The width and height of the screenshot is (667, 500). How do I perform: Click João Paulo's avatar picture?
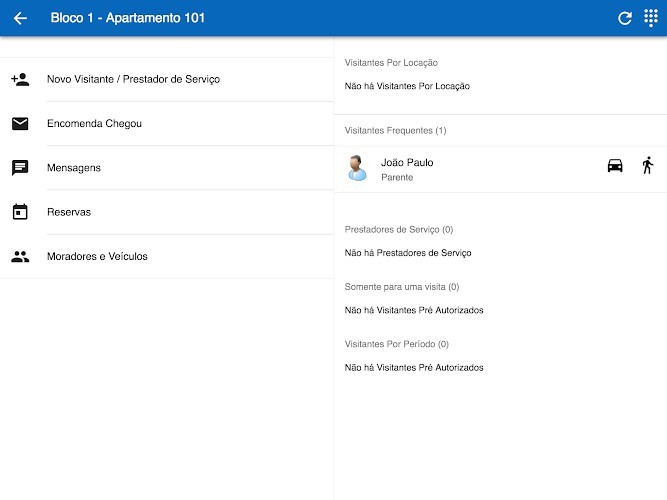point(357,168)
